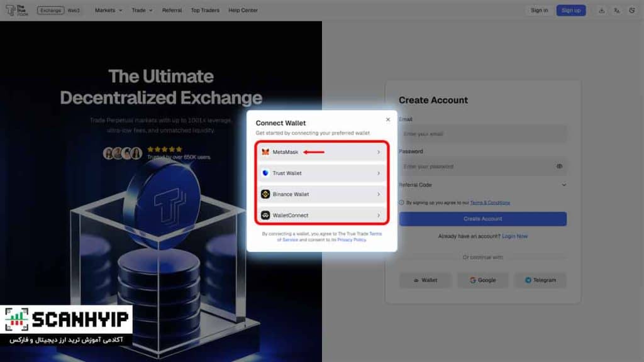The height and width of the screenshot is (362, 644).
Task: Click the info icon beside the terms text
Action: click(x=401, y=202)
